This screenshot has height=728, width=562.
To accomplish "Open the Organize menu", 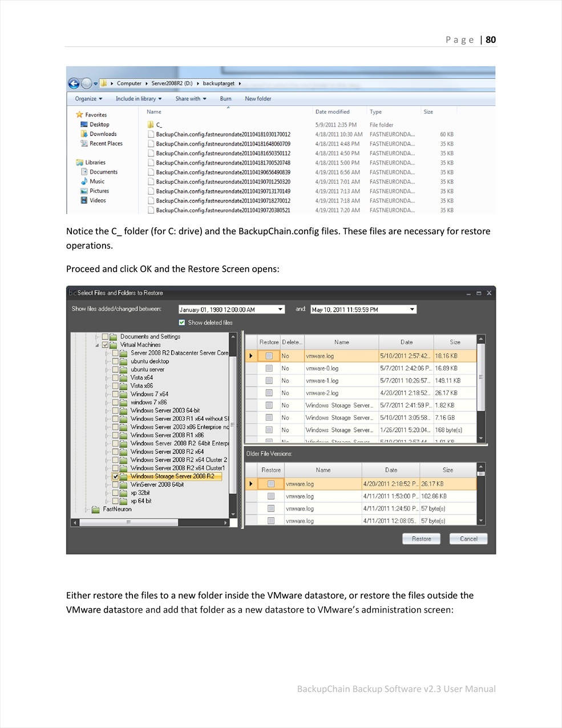I will [x=88, y=99].
